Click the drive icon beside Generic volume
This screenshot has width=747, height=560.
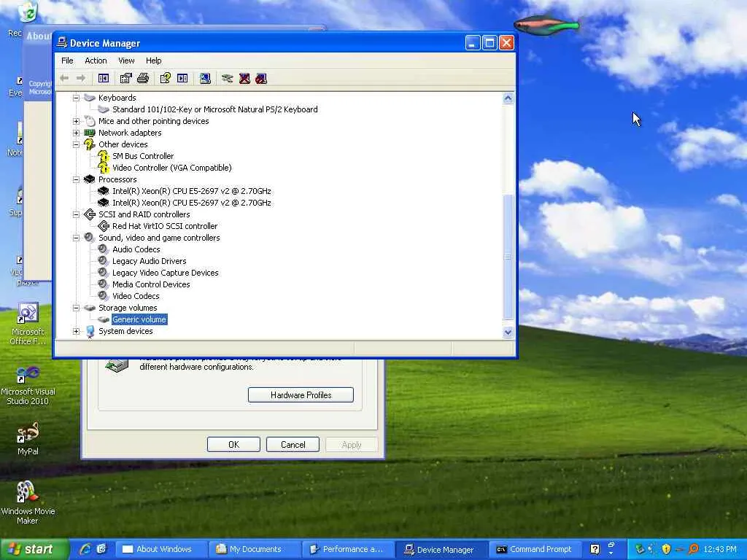(104, 319)
